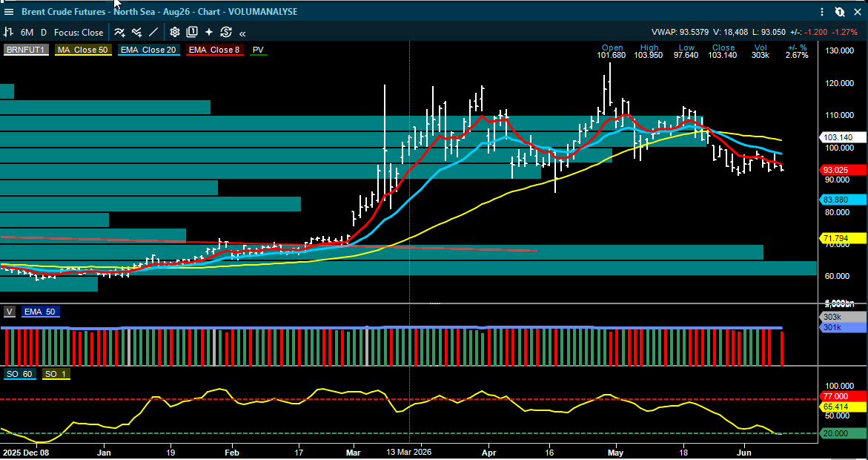Click the linked window number 1 icon
The width and height of the screenshot is (868, 460).
click(x=192, y=32)
